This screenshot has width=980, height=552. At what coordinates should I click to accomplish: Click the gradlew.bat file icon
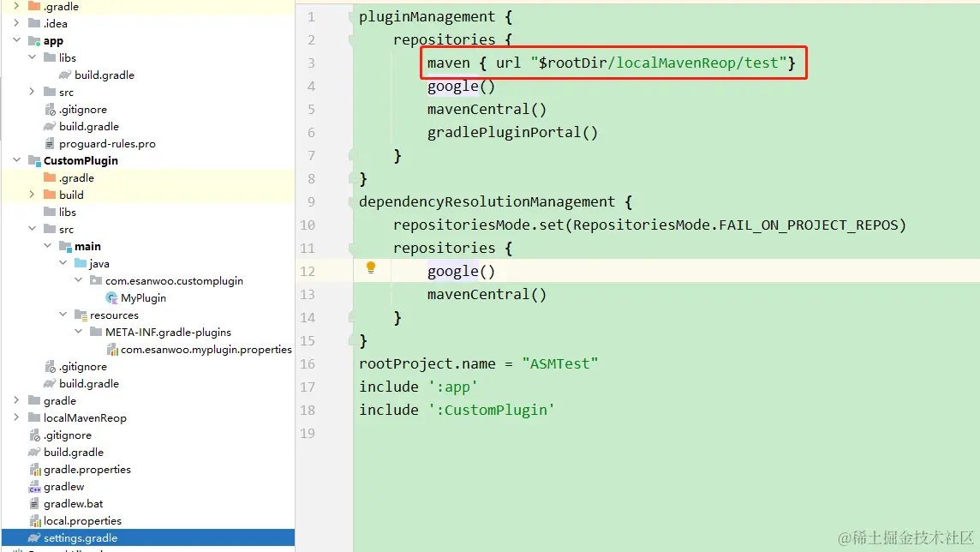(x=34, y=504)
